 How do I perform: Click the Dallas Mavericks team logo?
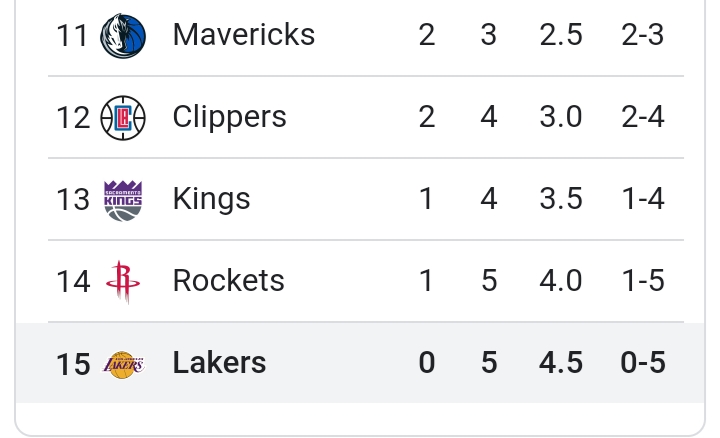[x=123, y=36]
